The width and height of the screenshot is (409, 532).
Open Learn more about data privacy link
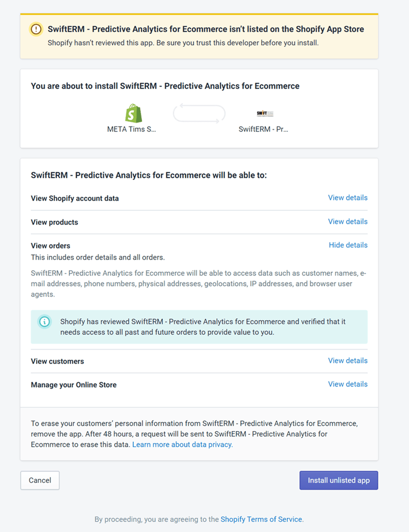[x=183, y=445]
